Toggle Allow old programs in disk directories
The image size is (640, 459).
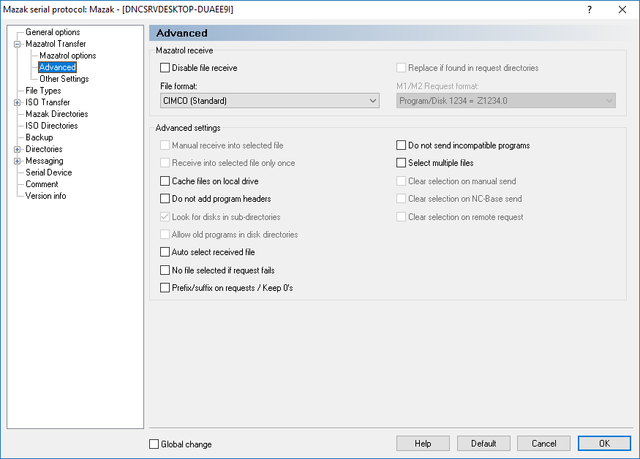(x=165, y=234)
